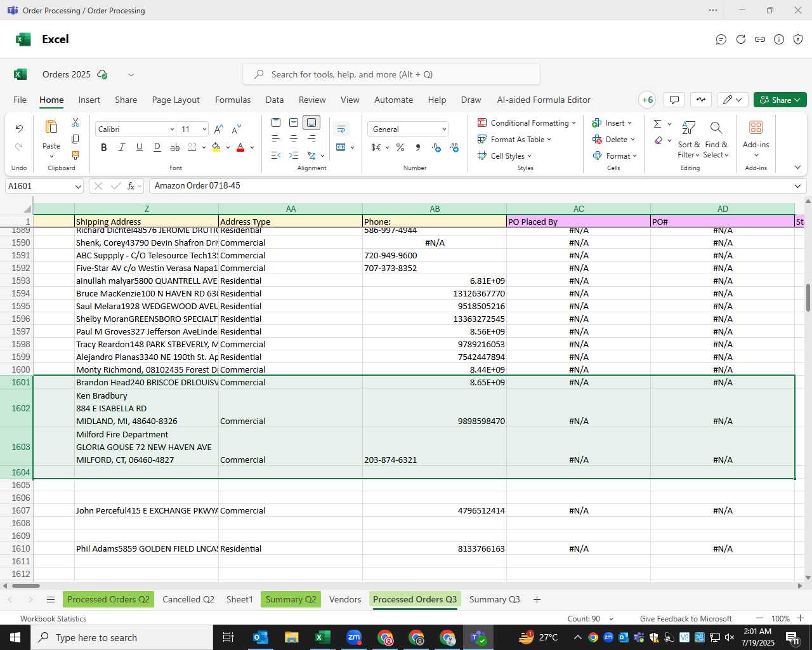
Task: Increase font size with the larger A icon
Action: 219,129
